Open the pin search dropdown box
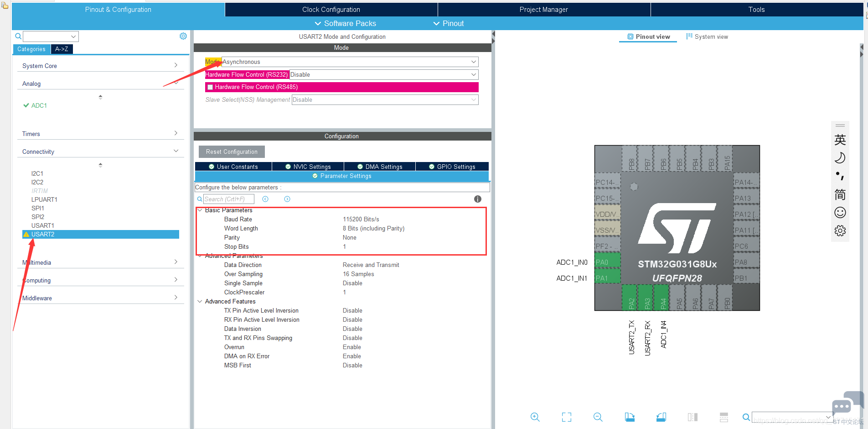 tap(793, 417)
